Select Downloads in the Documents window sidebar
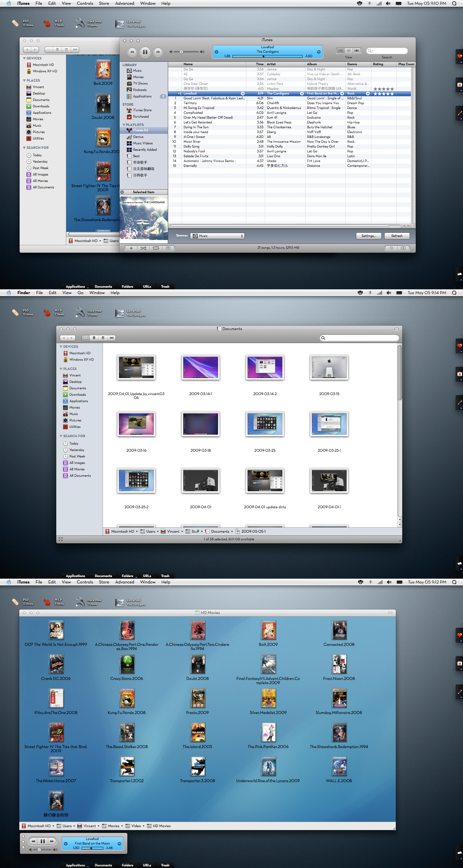 (75, 394)
